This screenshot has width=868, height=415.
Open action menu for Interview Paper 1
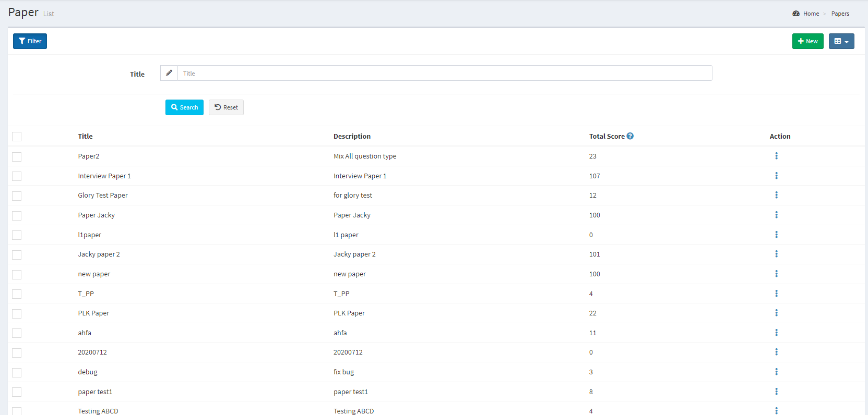pyautogui.click(x=776, y=176)
